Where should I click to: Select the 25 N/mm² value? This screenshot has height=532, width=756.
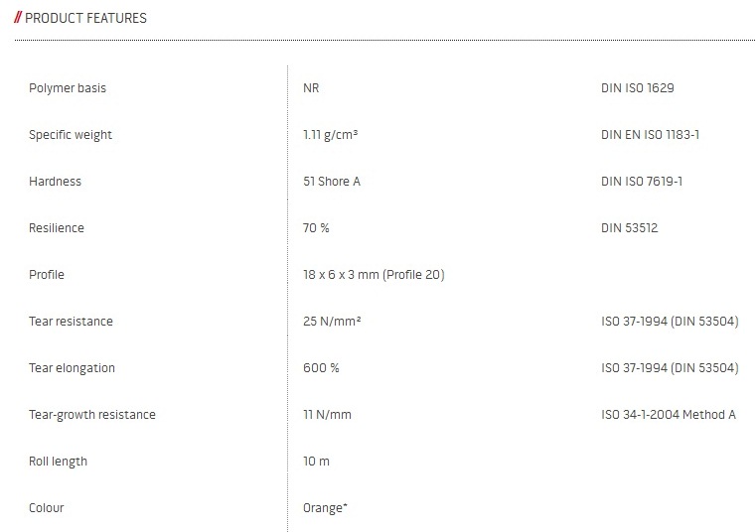pos(333,322)
